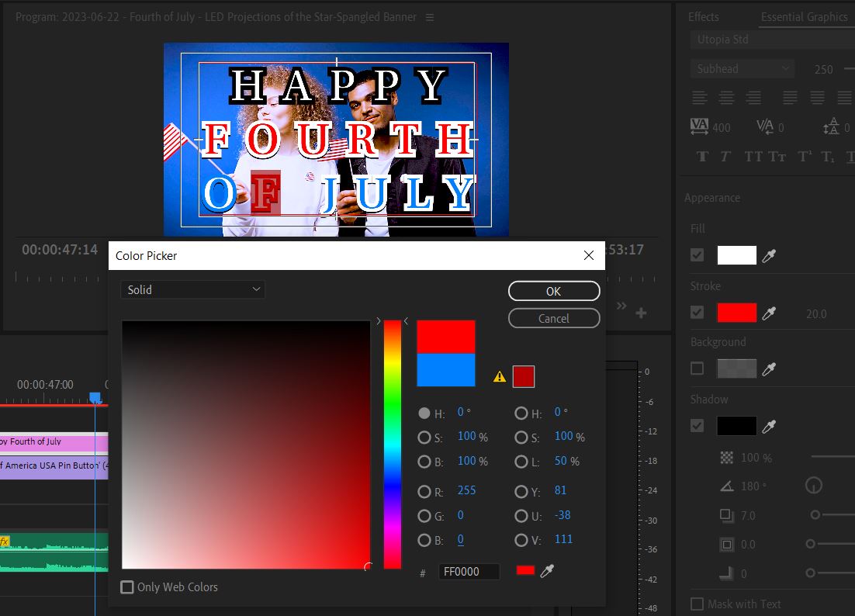
Task: Enable the Mask with Text checkbox
Action: tap(697, 604)
